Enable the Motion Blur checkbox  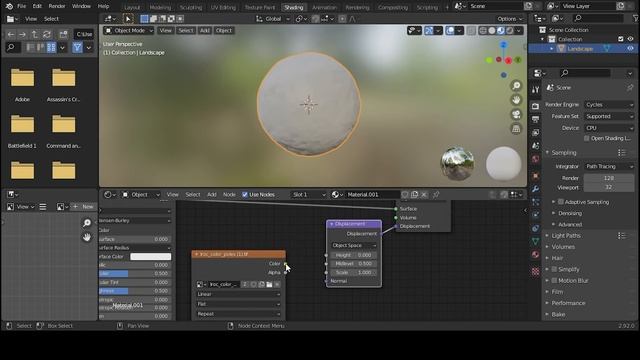pos(554,281)
